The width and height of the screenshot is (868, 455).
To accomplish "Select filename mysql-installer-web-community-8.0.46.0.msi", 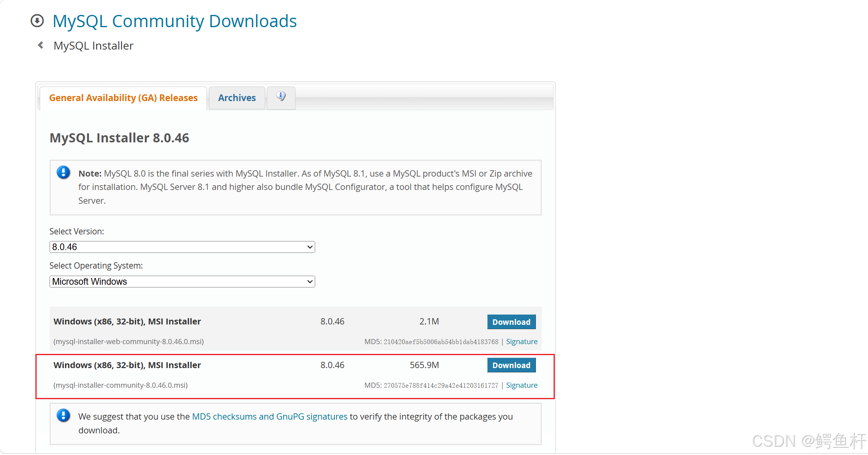I will point(129,342).
